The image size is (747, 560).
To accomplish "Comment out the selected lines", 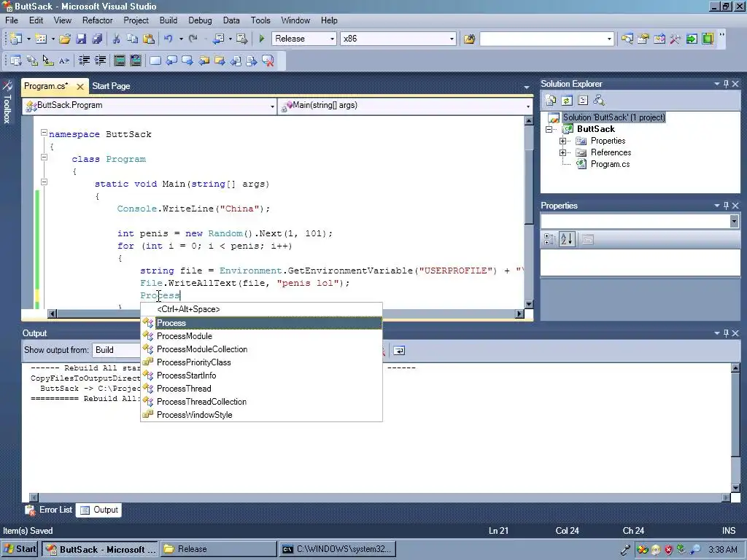I will click(x=120, y=61).
